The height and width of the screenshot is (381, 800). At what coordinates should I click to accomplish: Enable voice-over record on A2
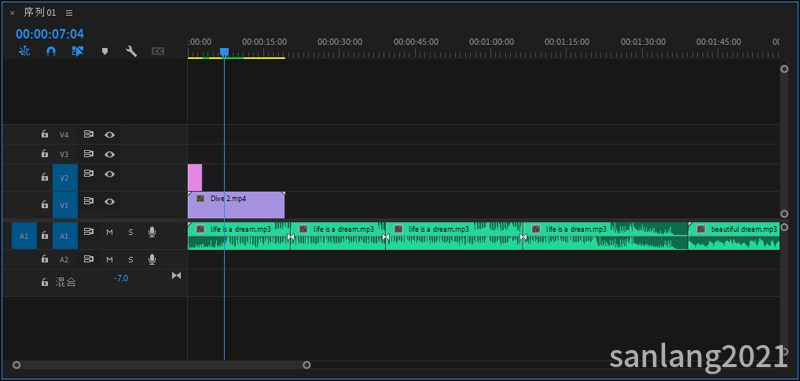[152, 260]
